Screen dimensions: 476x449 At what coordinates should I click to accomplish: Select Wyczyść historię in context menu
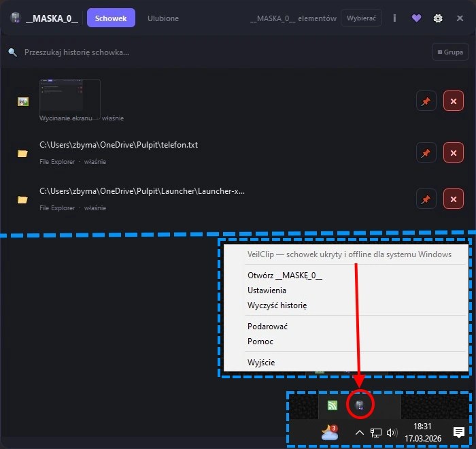click(x=277, y=305)
